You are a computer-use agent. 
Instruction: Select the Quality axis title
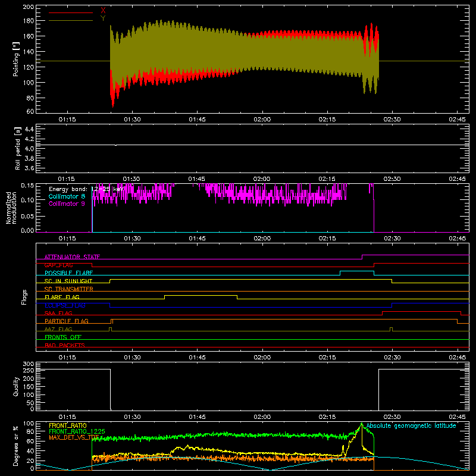point(16,386)
